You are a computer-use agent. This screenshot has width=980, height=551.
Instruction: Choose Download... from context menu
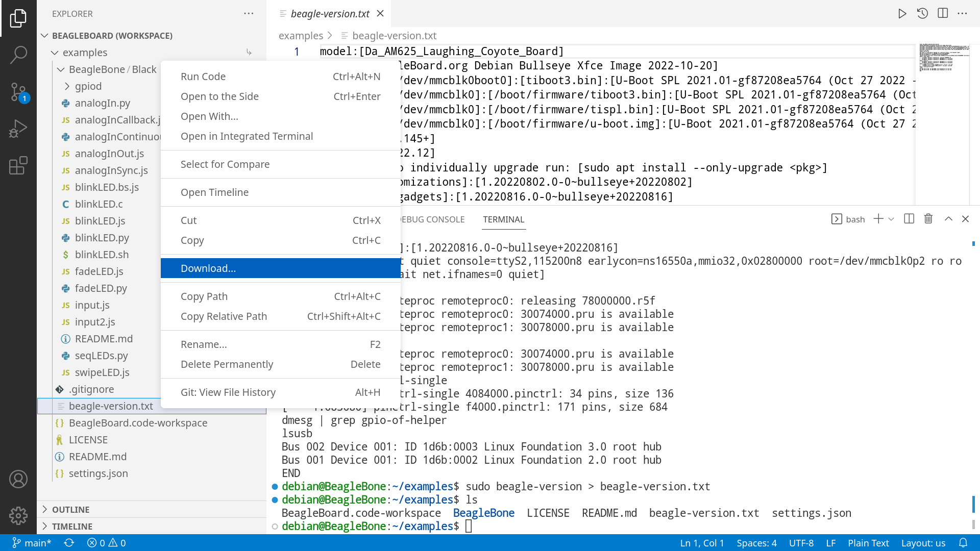click(x=208, y=268)
